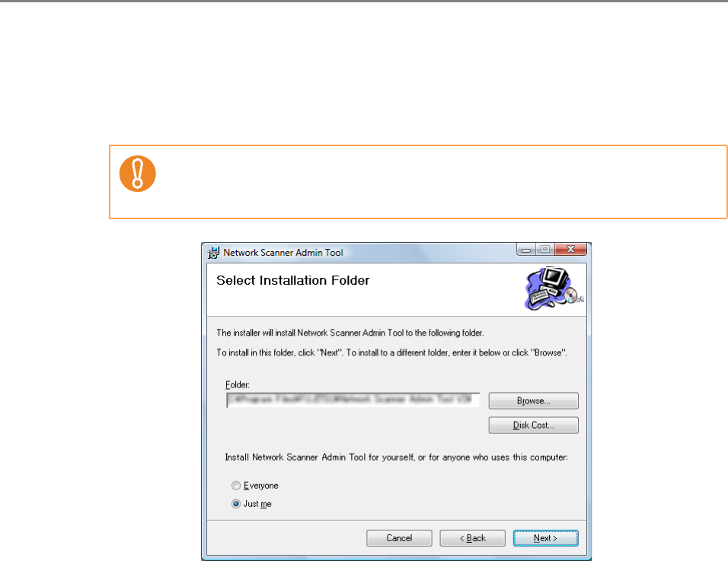The width and height of the screenshot is (728, 561).
Task: Minimize the Network Scanner Admin Tool window
Action: [x=526, y=250]
